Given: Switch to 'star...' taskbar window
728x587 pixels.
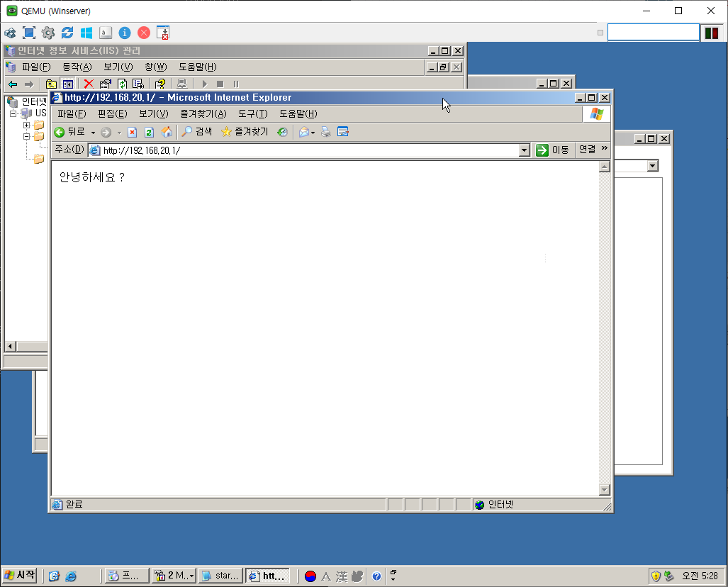Looking at the screenshot, I should 220,576.
